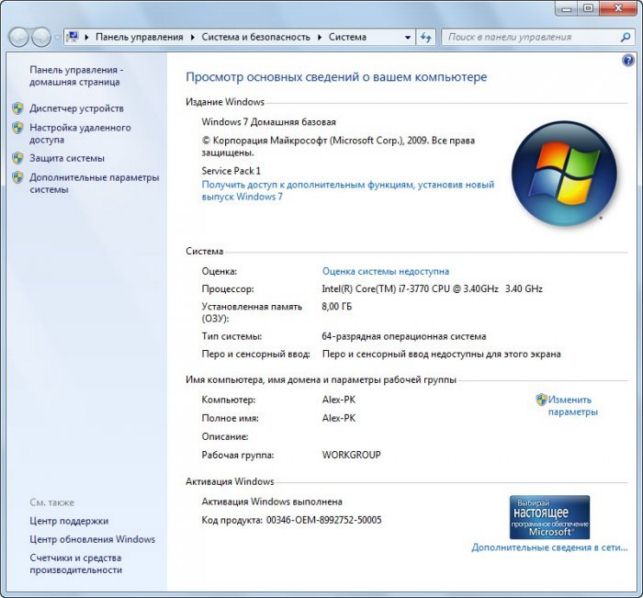This screenshot has height=598, width=643.
Task: Focus the Поиск в панели управления field
Action: click(533, 37)
